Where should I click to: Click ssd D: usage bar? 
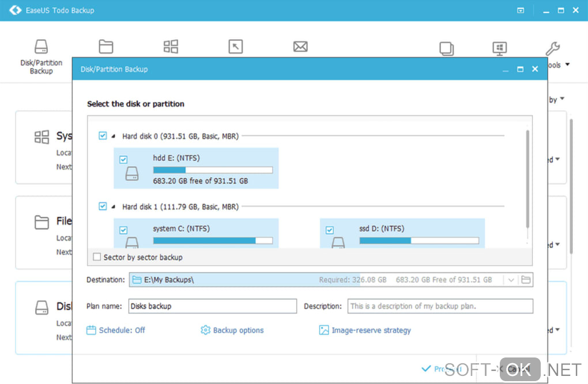click(419, 240)
